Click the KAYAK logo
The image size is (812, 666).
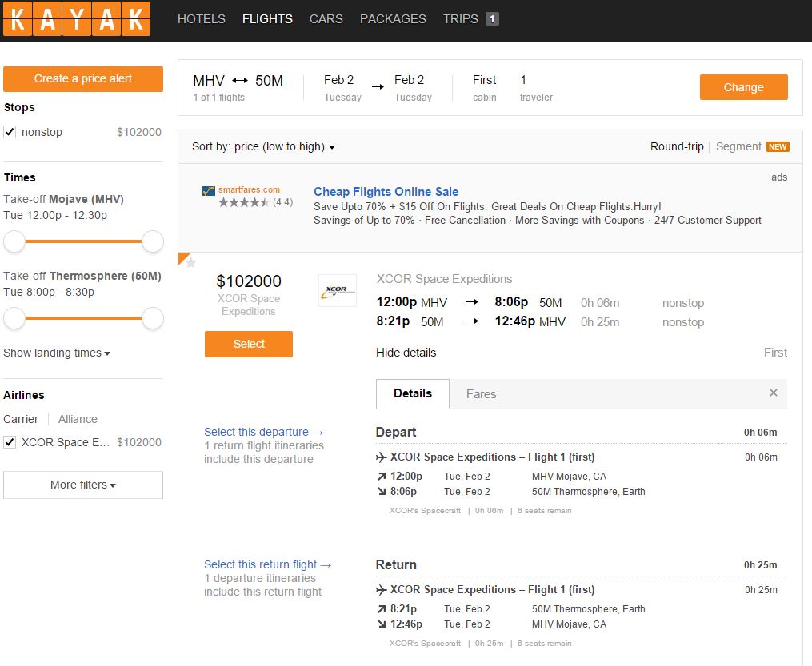(77, 20)
